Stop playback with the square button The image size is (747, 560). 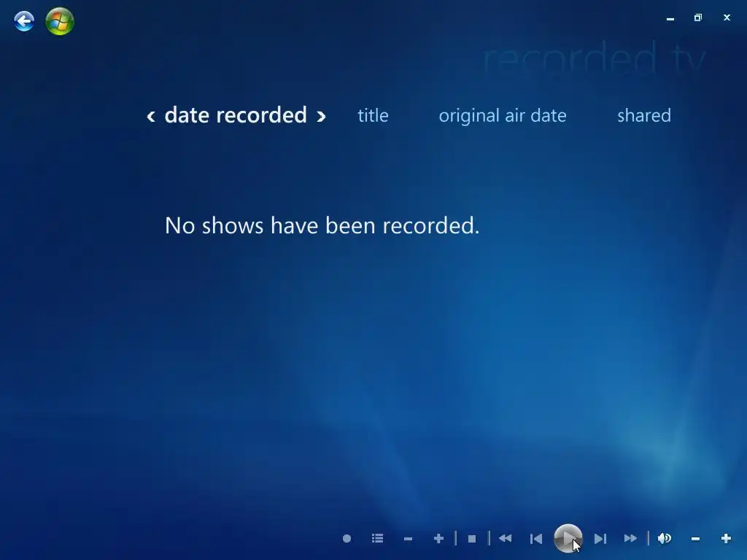(x=472, y=539)
